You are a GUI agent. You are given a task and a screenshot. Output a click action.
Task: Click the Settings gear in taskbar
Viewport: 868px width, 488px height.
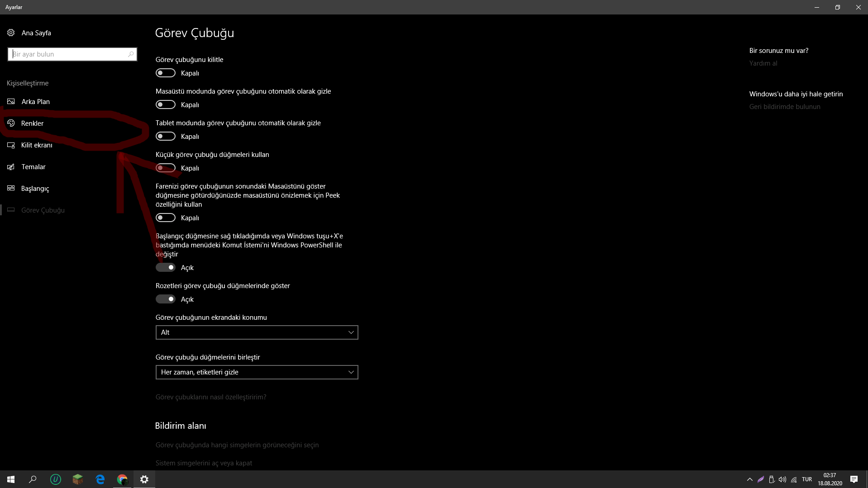coord(144,479)
